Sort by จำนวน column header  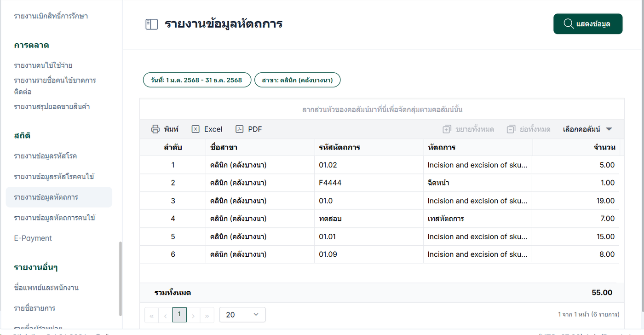pos(576,147)
